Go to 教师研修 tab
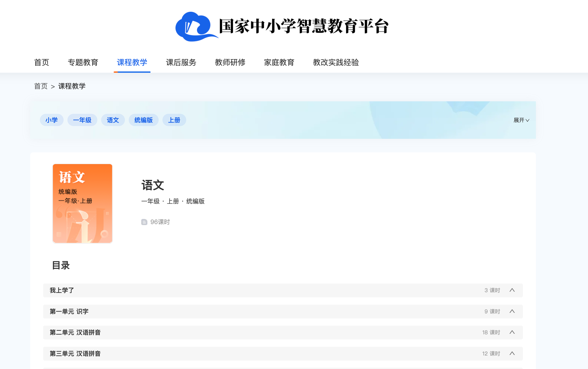Image resolution: width=588 pixels, height=369 pixels. coord(230,62)
